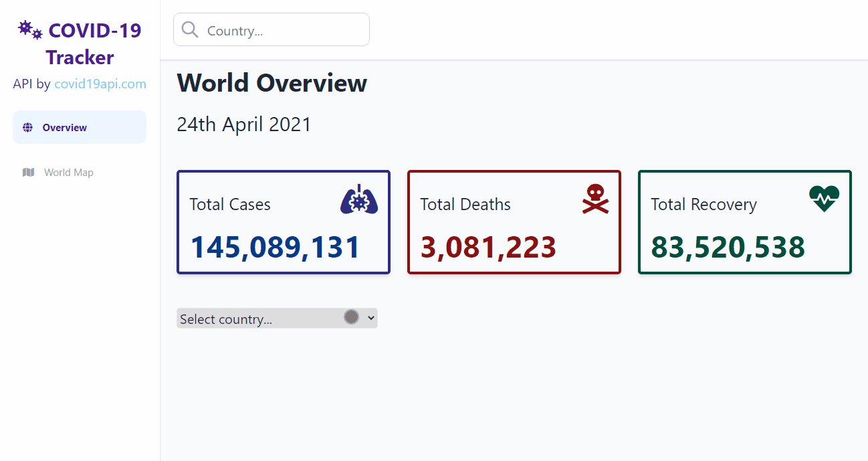Switch to the World Map page

[x=68, y=173]
